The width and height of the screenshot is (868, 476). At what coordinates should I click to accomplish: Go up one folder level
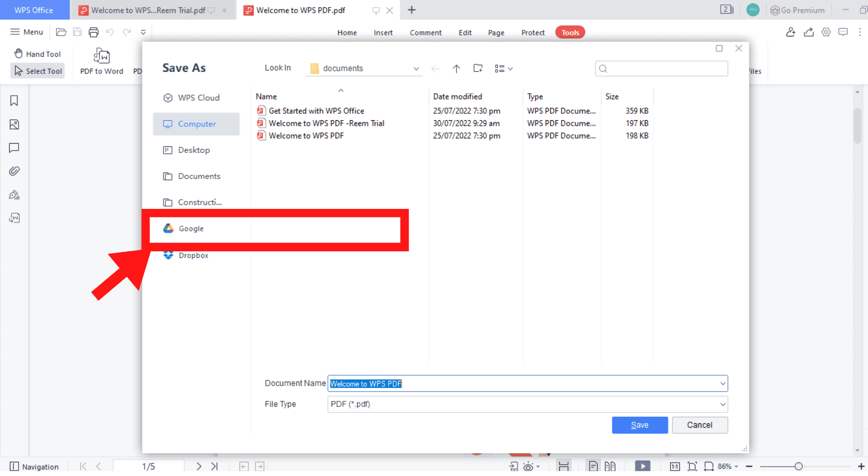coord(457,69)
